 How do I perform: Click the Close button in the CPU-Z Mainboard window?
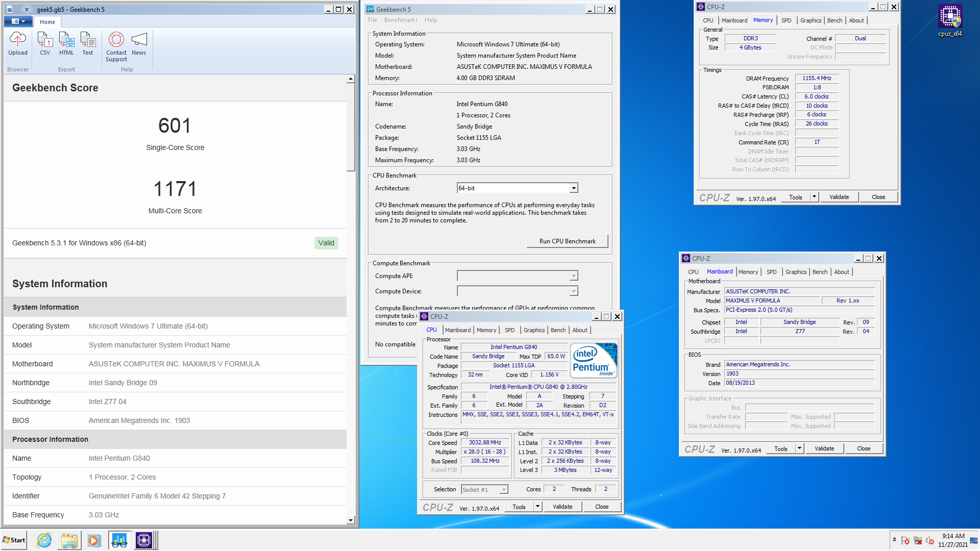click(864, 448)
